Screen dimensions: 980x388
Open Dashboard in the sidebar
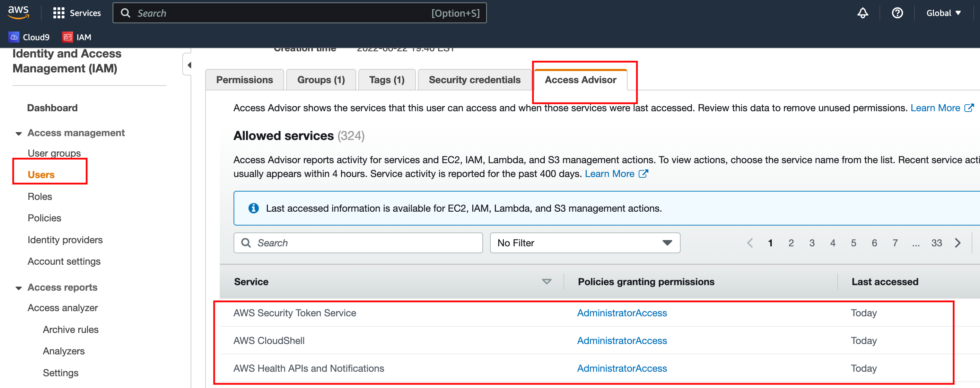(52, 108)
